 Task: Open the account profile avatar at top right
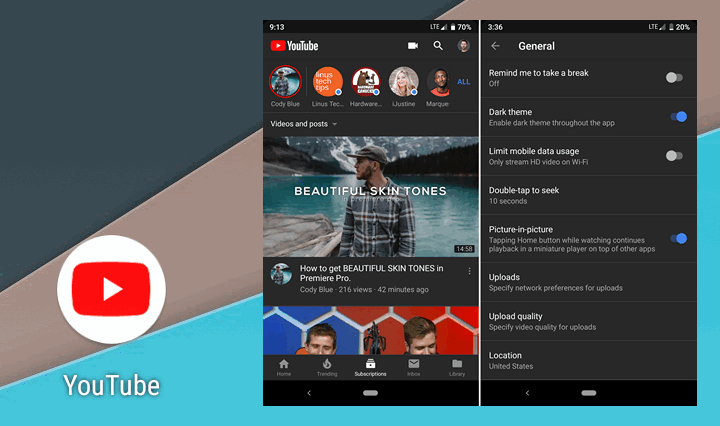coord(463,45)
